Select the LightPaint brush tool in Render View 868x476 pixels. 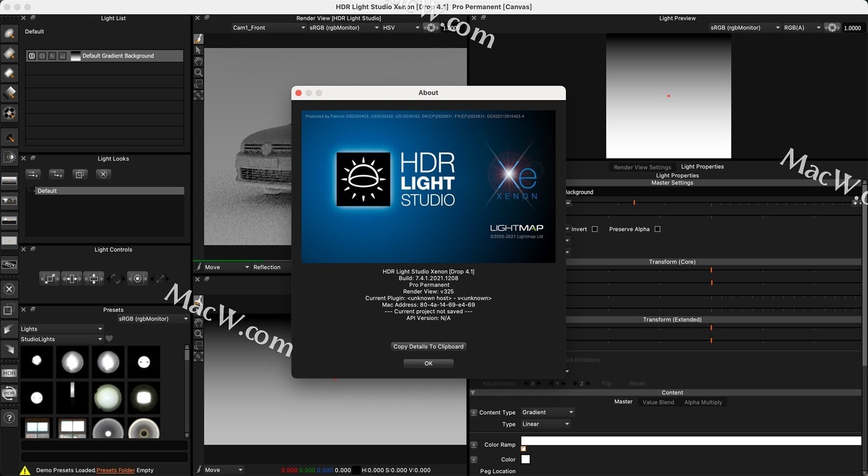(x=198, y=38)
